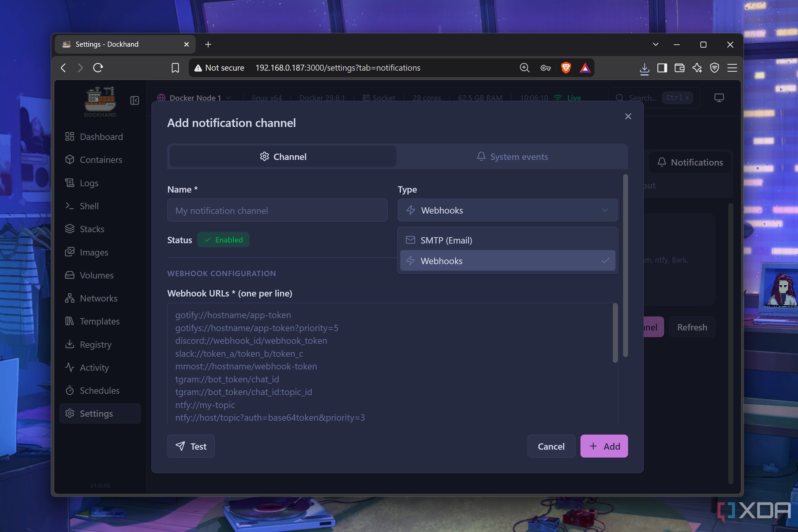
Task: Toggle the Enabled status badge
Action: pos(223,240)
